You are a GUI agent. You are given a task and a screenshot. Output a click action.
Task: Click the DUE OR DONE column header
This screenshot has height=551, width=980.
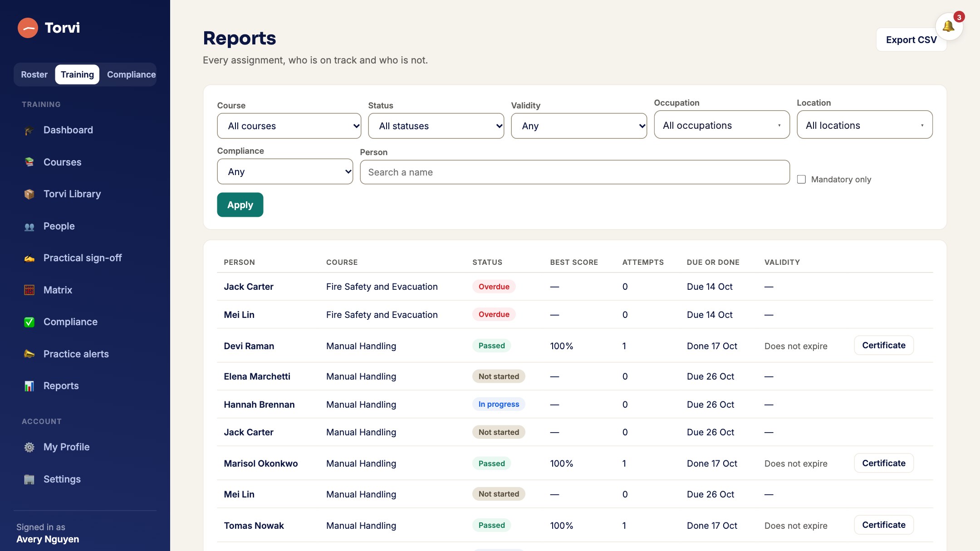713,262
